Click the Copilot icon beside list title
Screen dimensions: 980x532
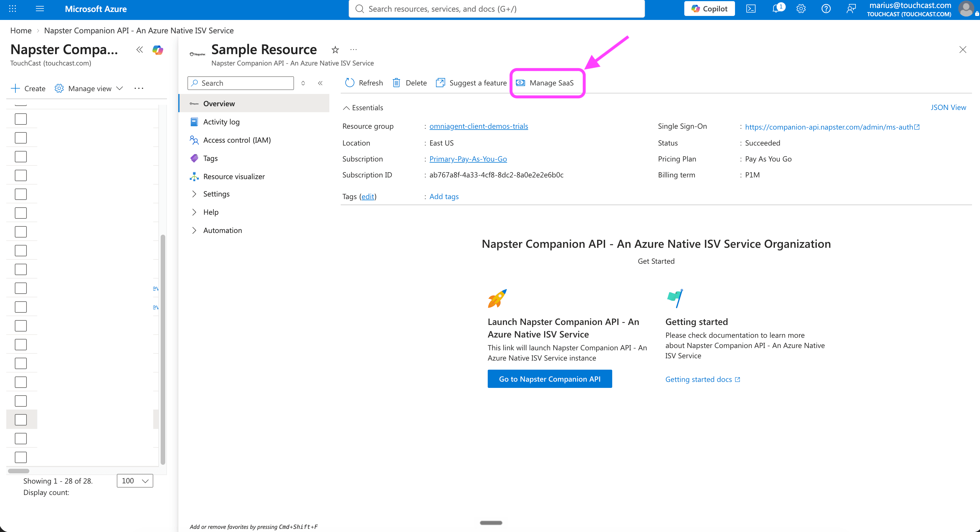pos(158,50)
